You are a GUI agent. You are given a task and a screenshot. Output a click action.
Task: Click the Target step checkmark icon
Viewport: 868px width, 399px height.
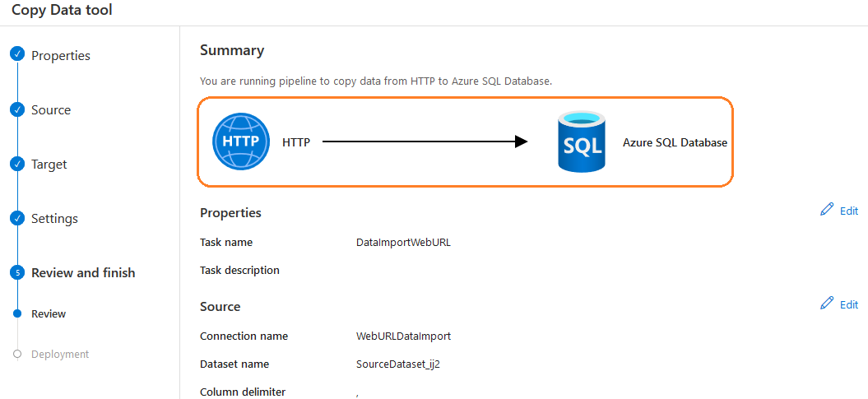pos(17,164)
